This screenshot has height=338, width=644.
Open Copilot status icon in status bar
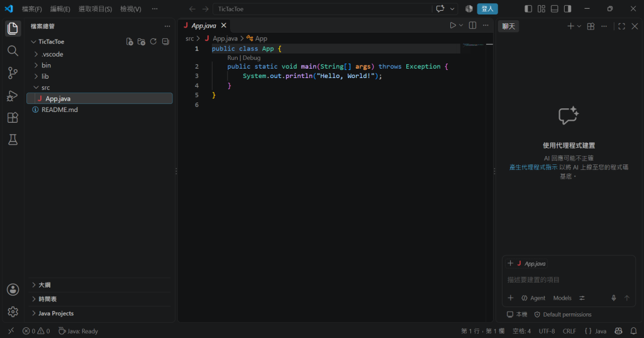pyautogui.click(x=619, y=331)
